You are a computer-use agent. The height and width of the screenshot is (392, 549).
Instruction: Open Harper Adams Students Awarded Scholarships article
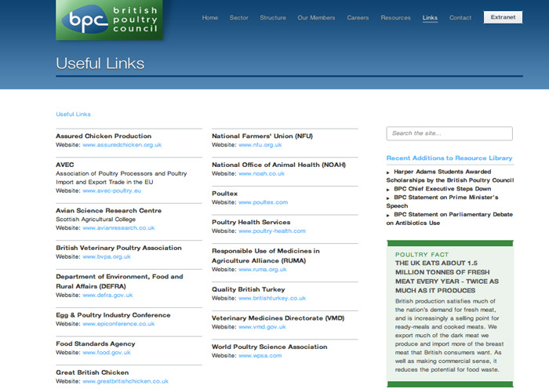(x=450, y=176)
